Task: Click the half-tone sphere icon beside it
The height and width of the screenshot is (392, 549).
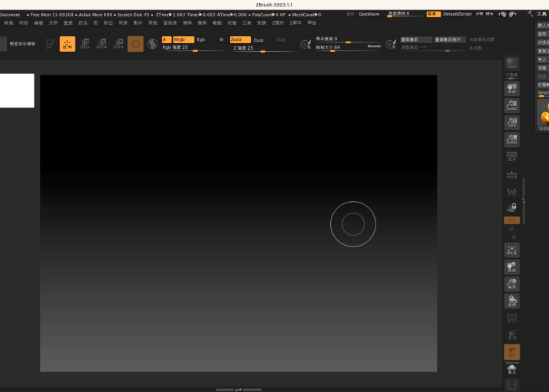Action: (x=152, y=44)
